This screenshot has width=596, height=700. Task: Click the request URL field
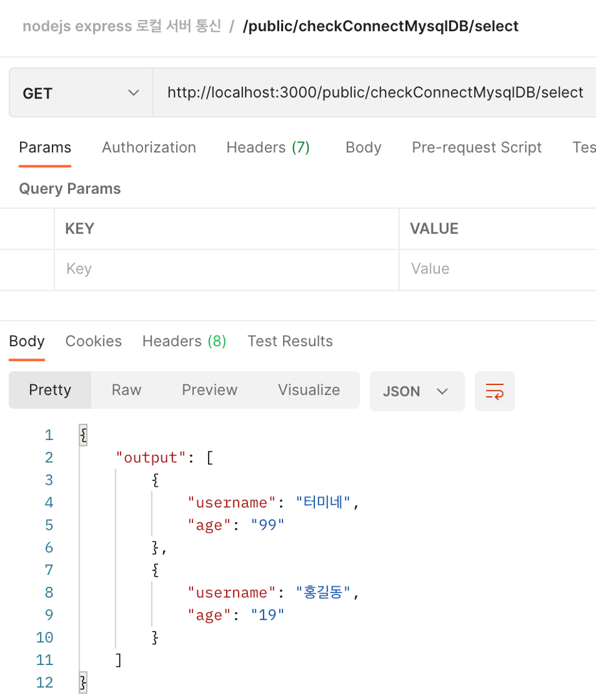pos(374,93)
